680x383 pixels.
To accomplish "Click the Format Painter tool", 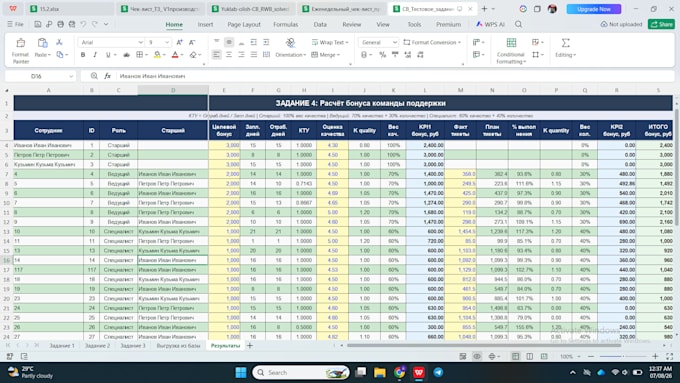I will pyautogui.click(x=20, y=50).
